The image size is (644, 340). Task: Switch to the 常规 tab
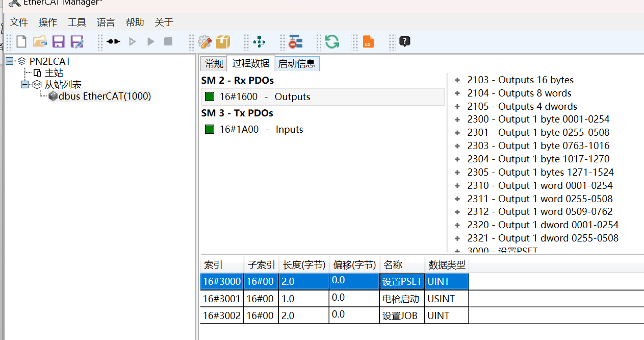(x=214, y=64)
